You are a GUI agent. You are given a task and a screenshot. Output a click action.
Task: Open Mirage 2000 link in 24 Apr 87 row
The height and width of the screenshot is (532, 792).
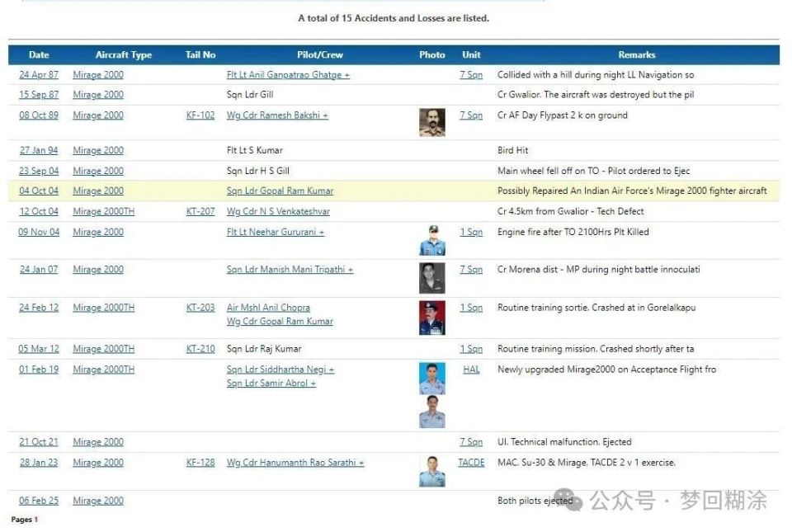point(98,75)
